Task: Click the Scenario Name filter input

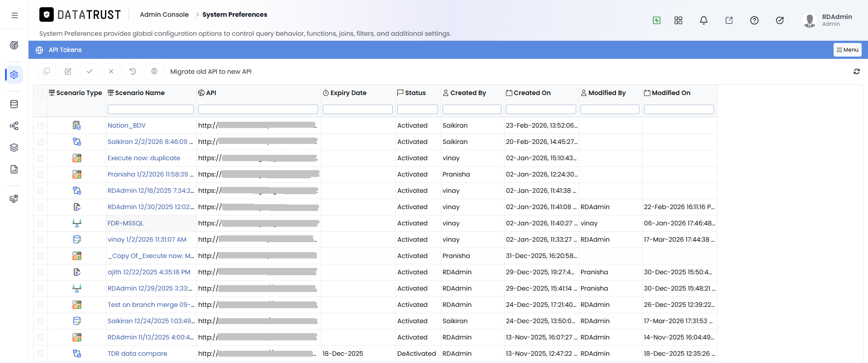Action: point(151,109)
